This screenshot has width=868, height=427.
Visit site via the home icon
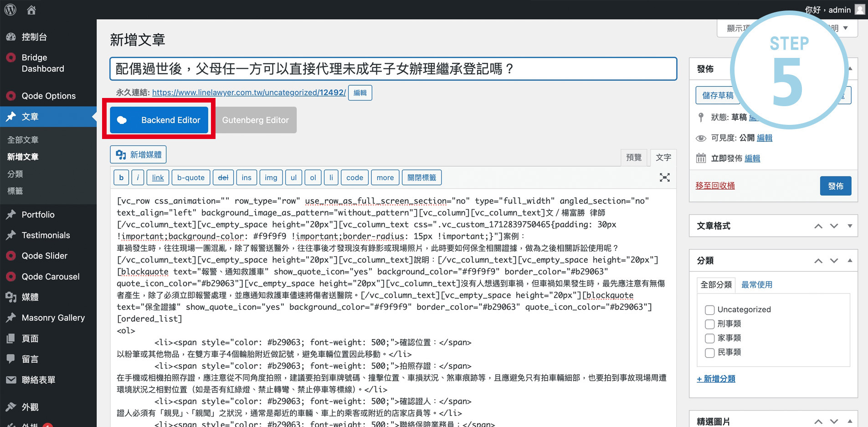click(x=31, y=10)
